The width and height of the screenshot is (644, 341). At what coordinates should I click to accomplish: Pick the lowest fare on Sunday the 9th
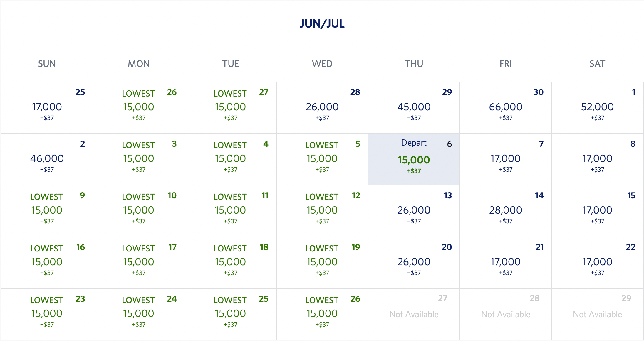click(47, 211)
